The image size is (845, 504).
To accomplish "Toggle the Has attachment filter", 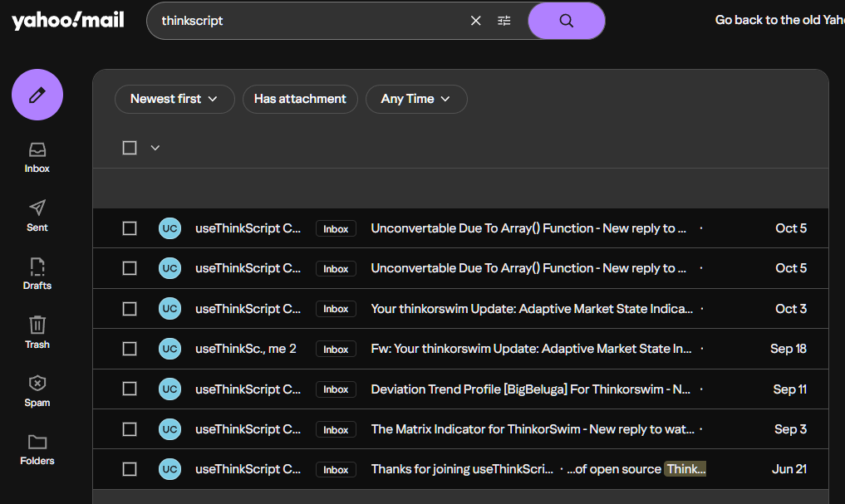I will [x=300, y=99].
